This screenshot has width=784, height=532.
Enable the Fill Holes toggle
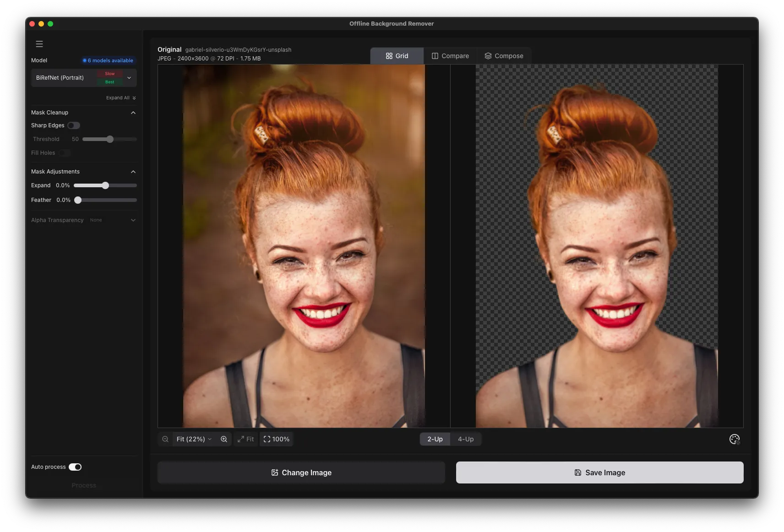(x=65, y=153)
